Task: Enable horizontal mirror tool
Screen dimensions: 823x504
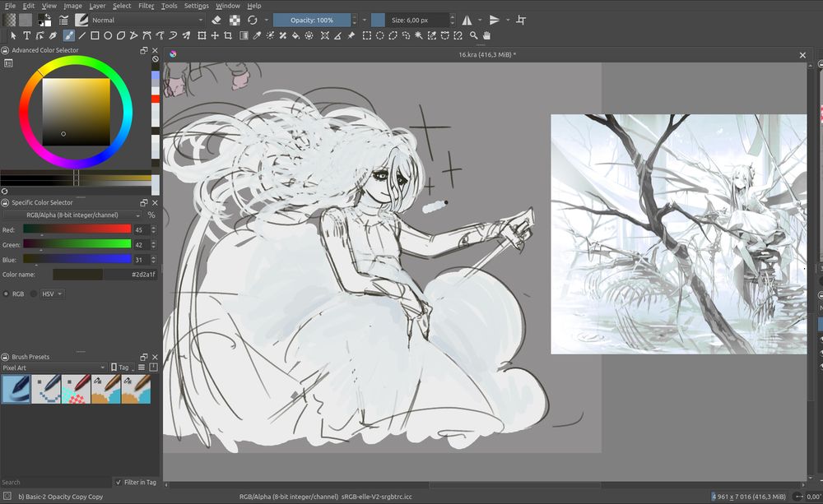Action: click(467, 20)
